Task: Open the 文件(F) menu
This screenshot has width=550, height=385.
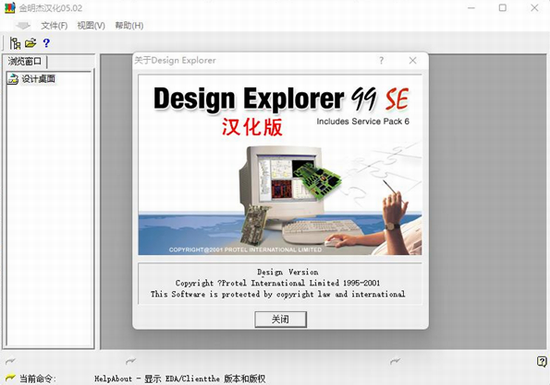Action: [54, 26]
